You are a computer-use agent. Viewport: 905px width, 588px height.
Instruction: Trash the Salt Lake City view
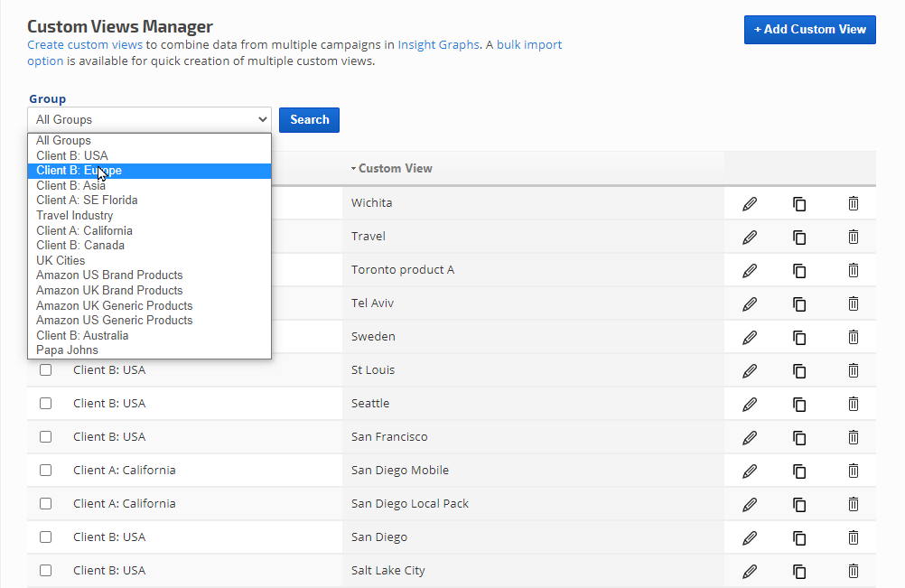point(853,571)
